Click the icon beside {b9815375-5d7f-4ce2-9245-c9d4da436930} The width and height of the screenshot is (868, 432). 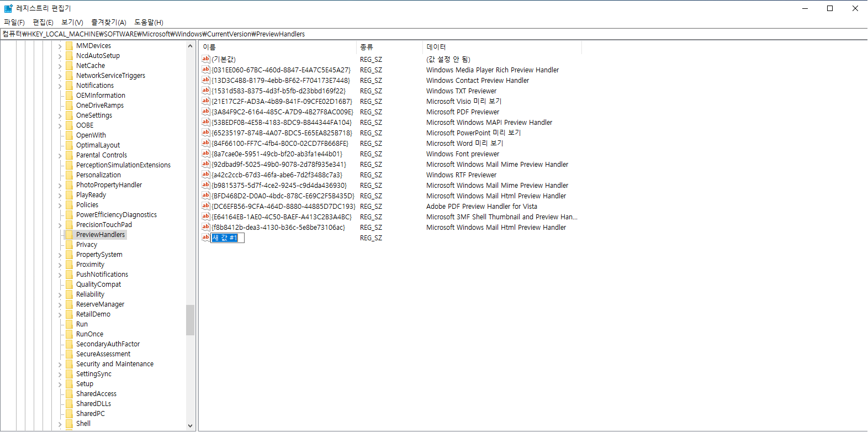click(x=206, y=185)
